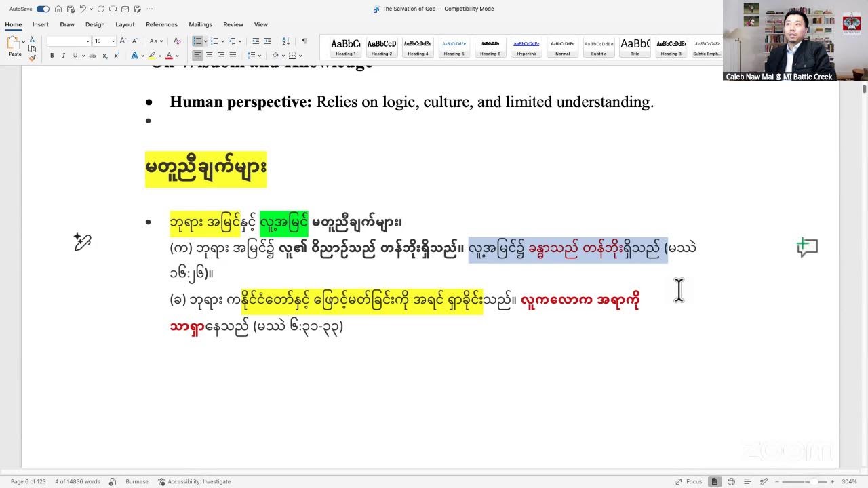Toggle superscript formatting

pyautogui.click(x=118, y=56)
